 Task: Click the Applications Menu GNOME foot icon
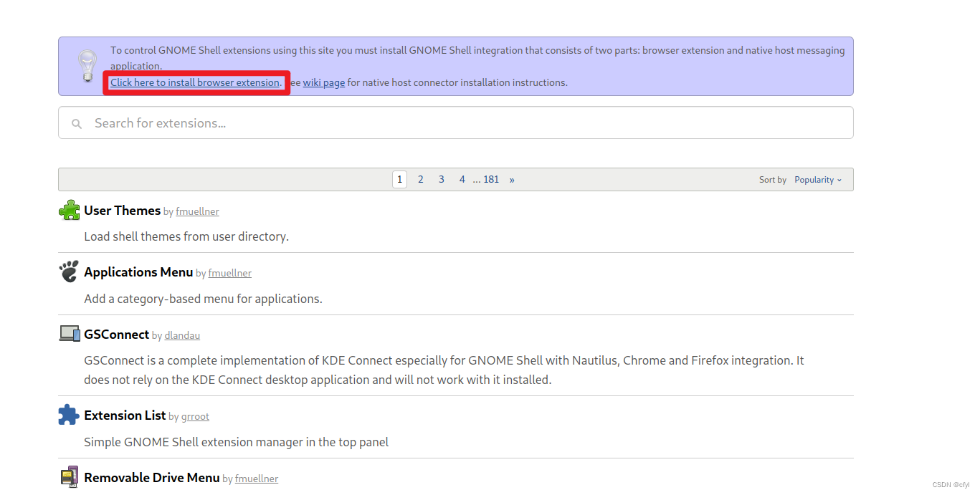[x=69, y=271]
